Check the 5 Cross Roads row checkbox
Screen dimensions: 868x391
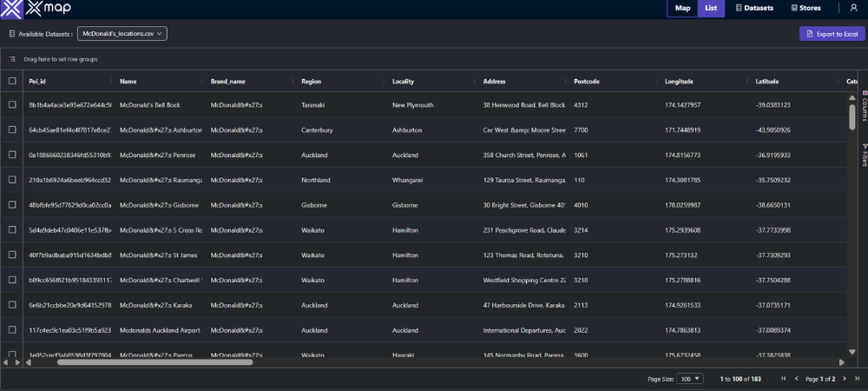(12, 230)
